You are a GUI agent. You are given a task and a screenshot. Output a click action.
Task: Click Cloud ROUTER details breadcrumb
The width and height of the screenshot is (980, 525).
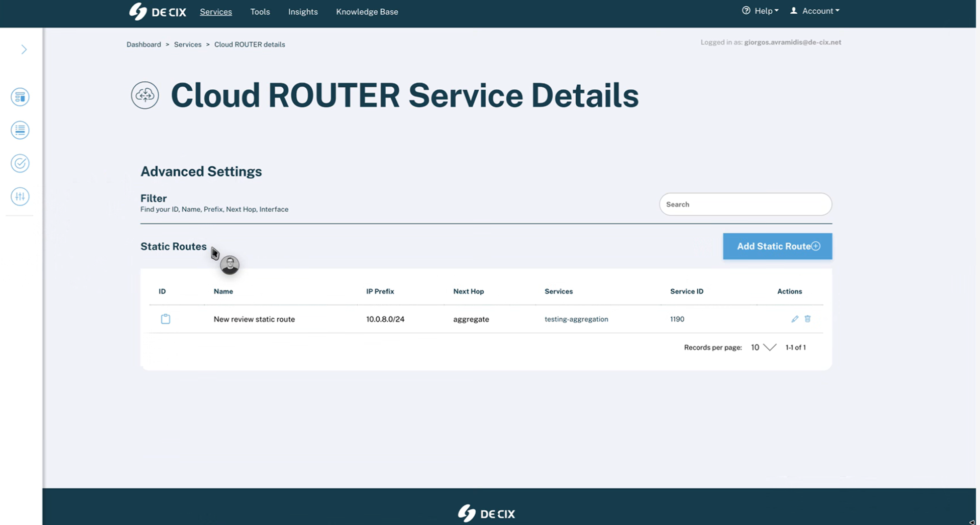coord(249,45)
